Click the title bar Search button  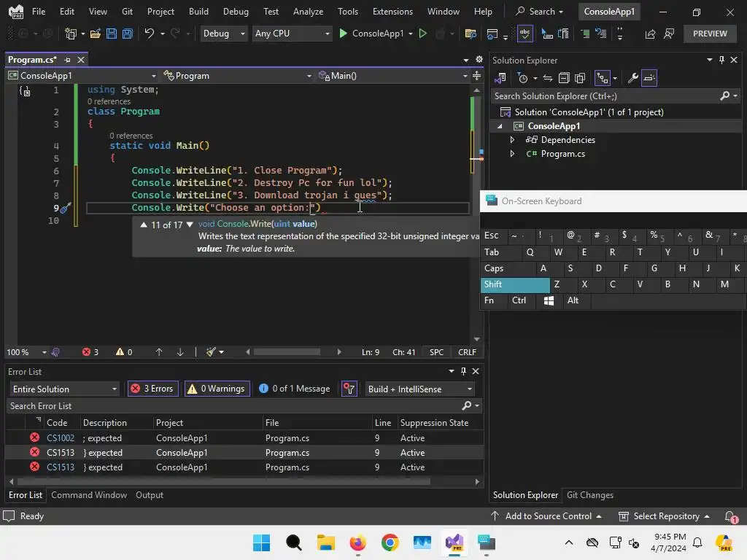coord(540,12)
